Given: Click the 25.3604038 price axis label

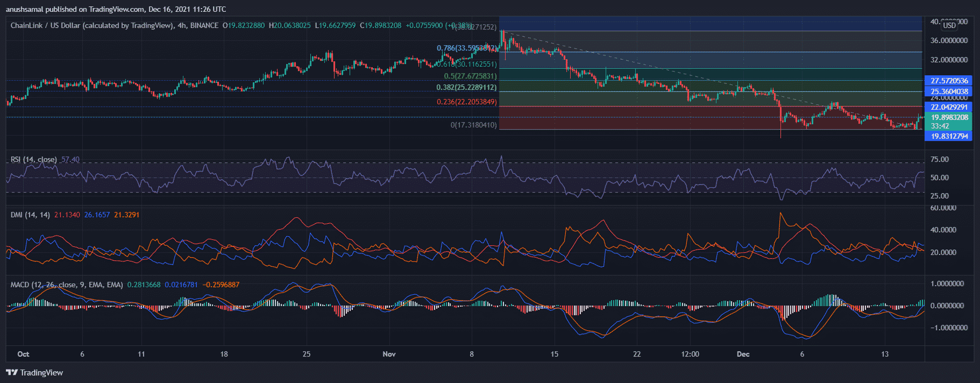Looking at the screenshot, I should pyautogui.click(x=949, y=91).
